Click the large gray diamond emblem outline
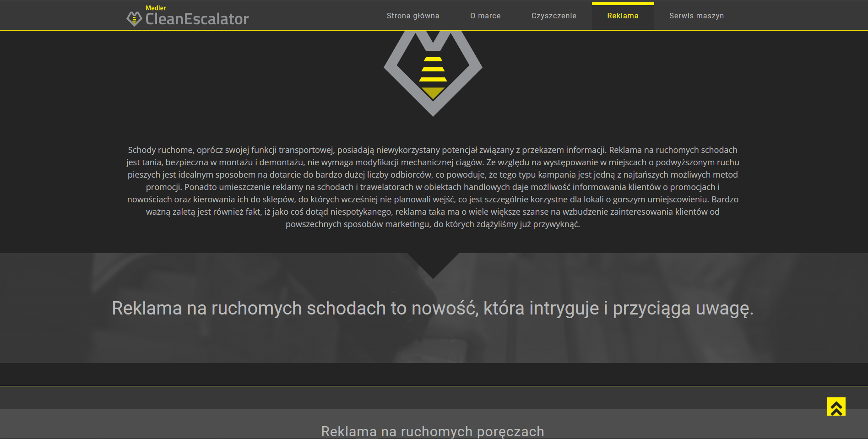The image size is (868, 439). click(395, 69)
